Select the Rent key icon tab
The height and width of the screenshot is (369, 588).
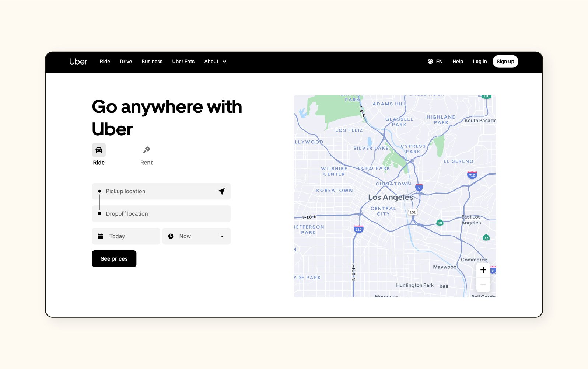147,150
